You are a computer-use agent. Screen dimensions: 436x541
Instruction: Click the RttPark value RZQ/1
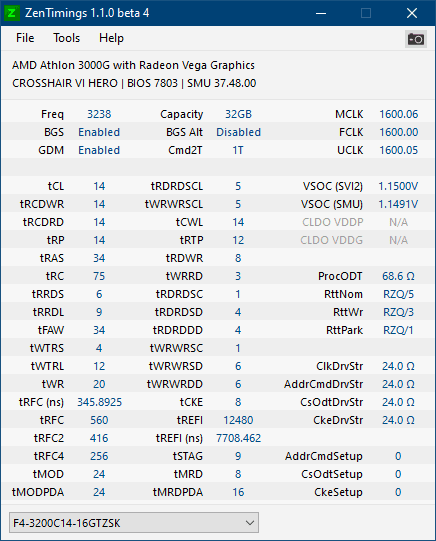398,330
